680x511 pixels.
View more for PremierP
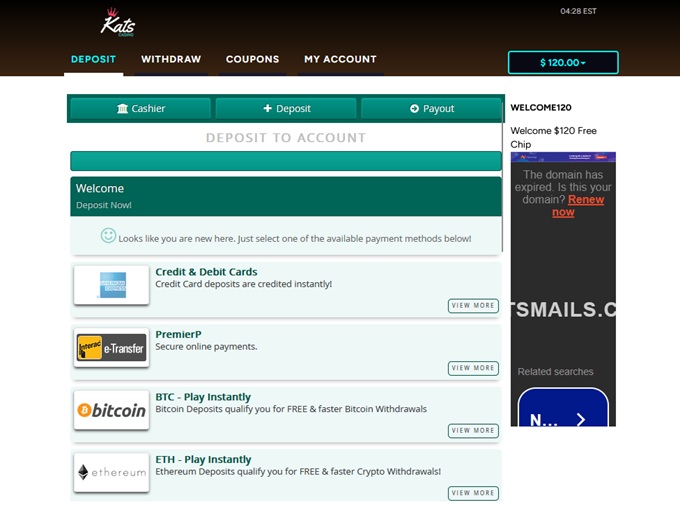click(473, 368)
